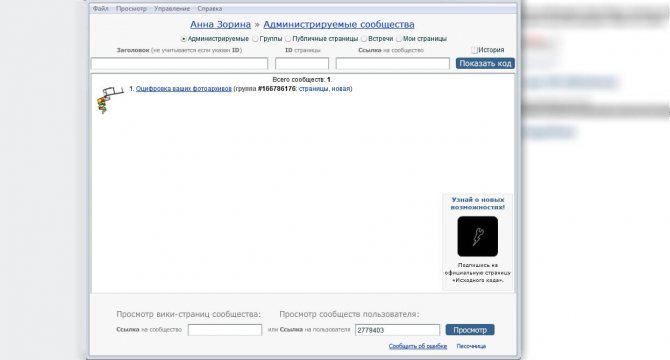Click the group ID #166786176 text
Image resolution: width=670 pixels, height=360 pixels.
[277, 89]
